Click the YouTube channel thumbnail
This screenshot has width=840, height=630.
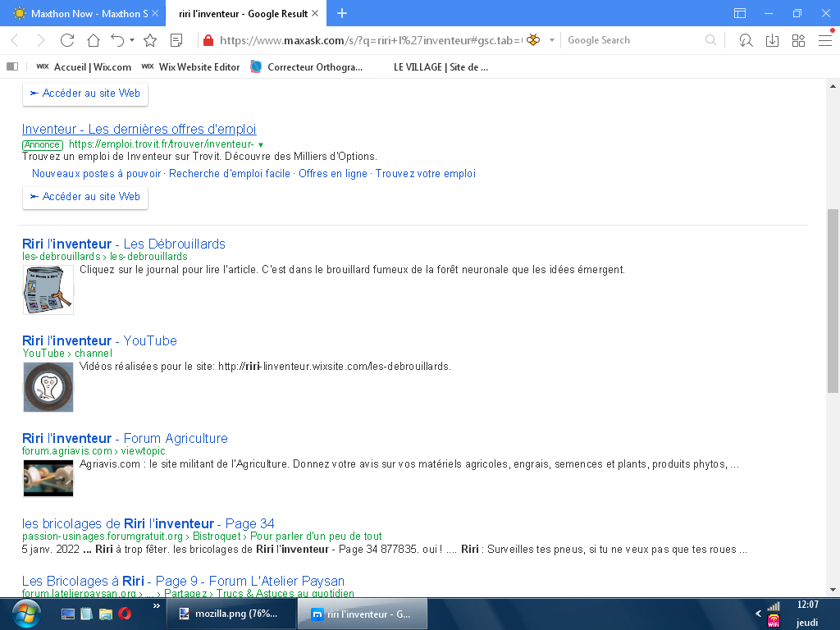coord(48,387)
